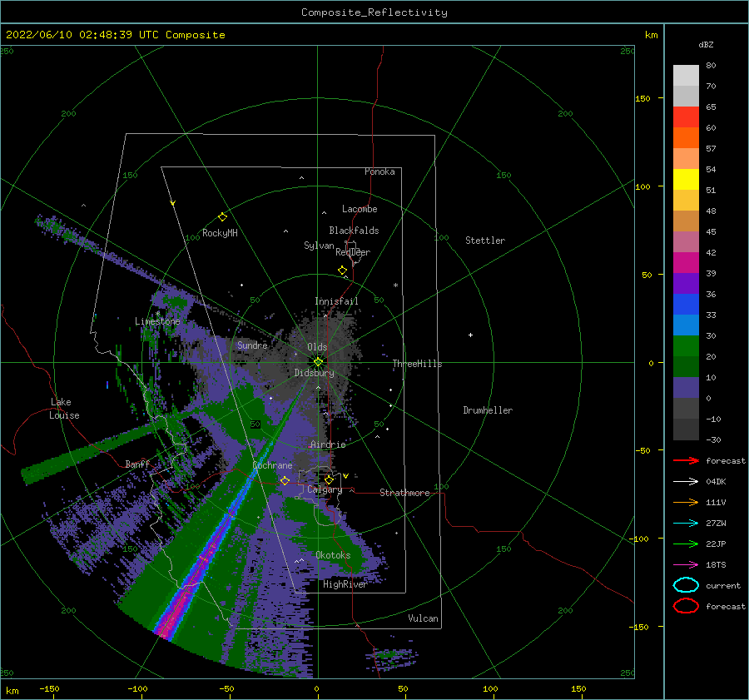Click the Strathmore town label
The height and width of the screenshot is (700, 749).
(404, 493)
